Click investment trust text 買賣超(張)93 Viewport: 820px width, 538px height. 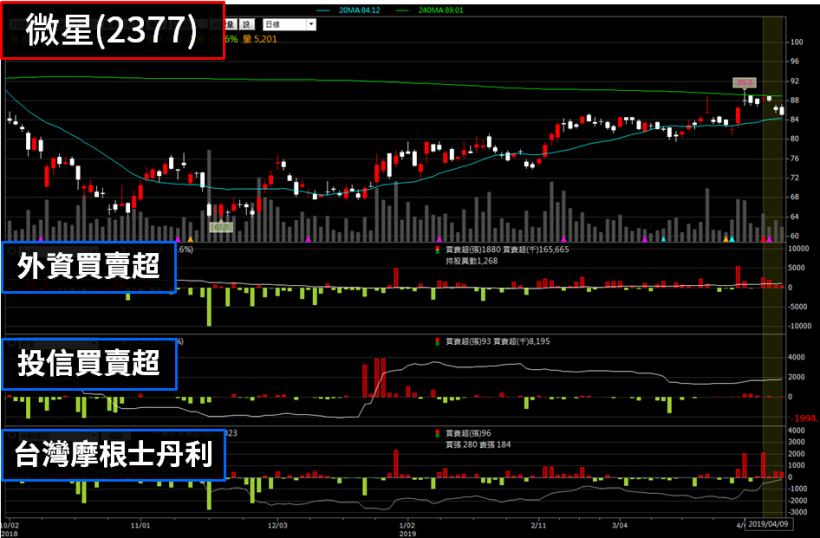(469, 341)
